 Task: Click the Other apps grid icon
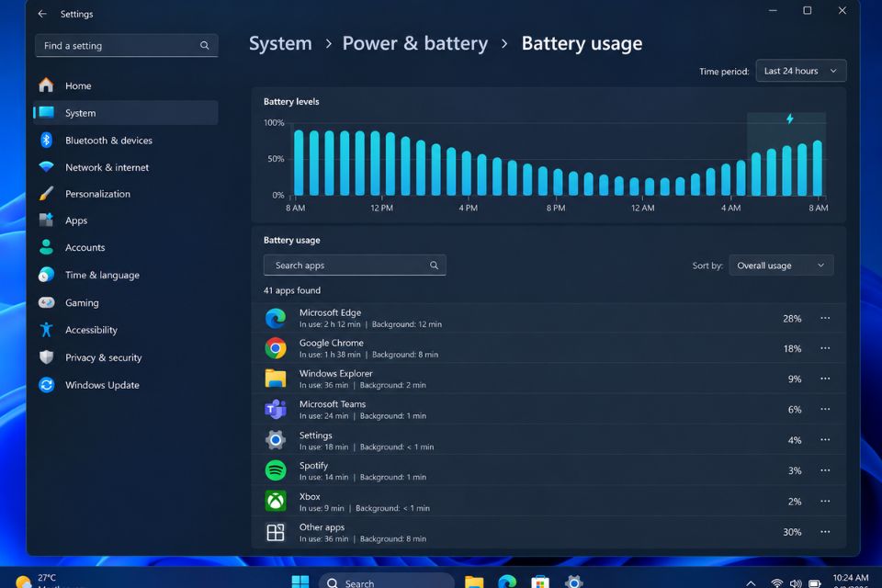pos(275,532)
